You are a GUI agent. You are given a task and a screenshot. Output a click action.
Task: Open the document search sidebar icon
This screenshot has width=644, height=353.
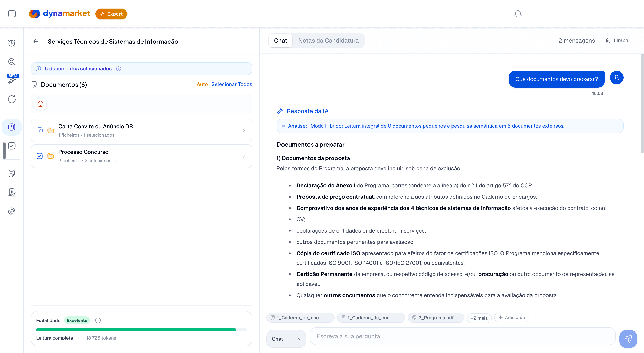[12, 192]
